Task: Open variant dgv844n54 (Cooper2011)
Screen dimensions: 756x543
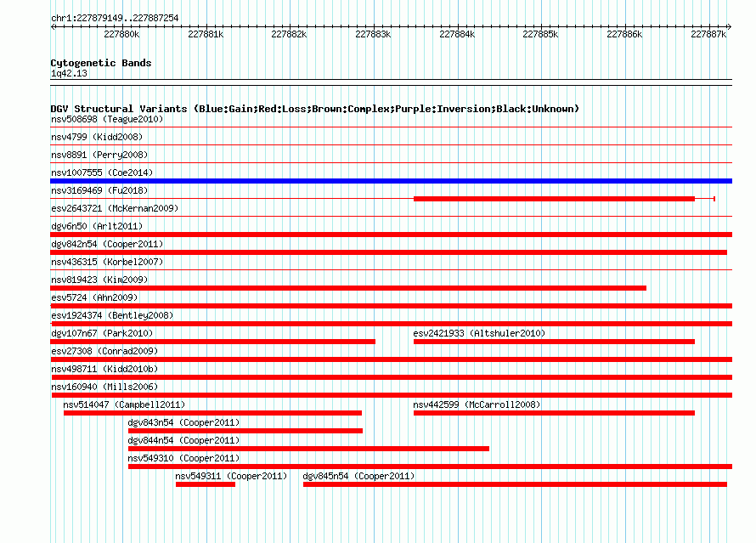Action: pyautogui.click(x=183, y=440)
